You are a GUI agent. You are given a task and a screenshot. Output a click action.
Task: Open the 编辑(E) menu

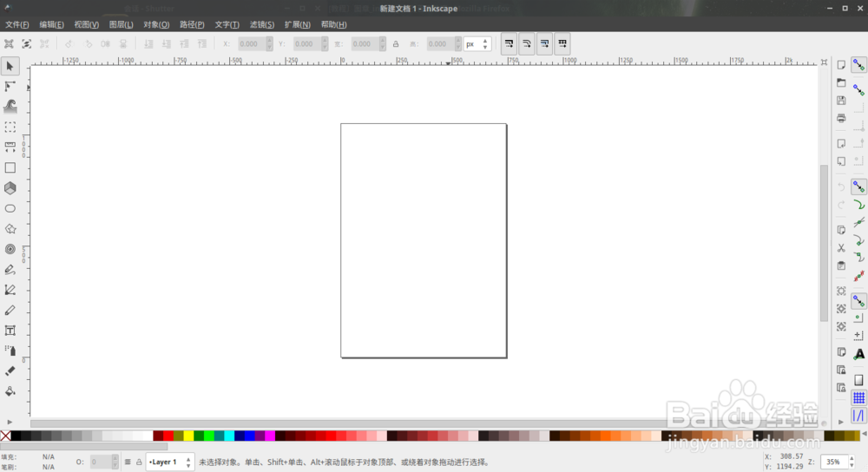[x=51, y=24]
